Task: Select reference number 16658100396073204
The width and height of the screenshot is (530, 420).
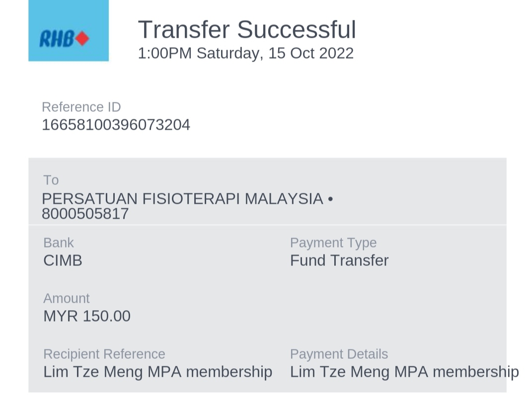Action: 116,125
